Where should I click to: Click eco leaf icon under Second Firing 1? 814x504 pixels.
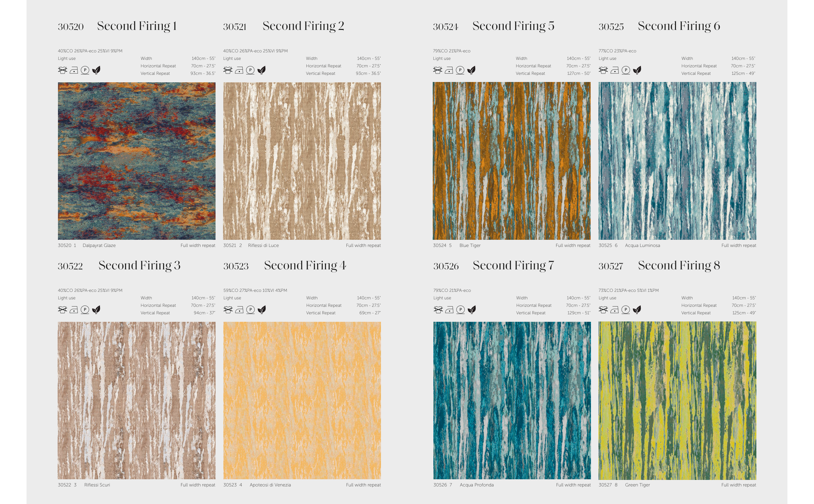pos(96,70)
